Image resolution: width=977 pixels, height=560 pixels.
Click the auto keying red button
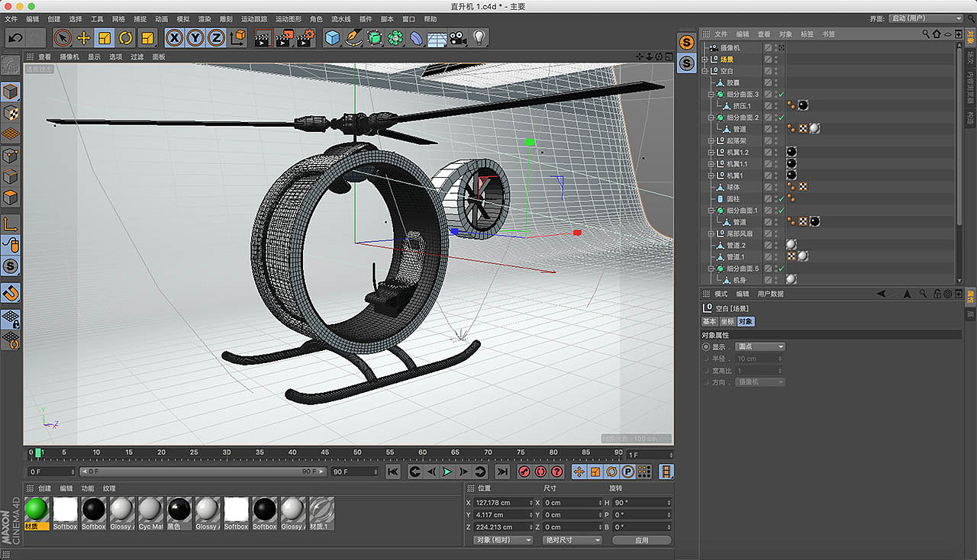[540, 472]
